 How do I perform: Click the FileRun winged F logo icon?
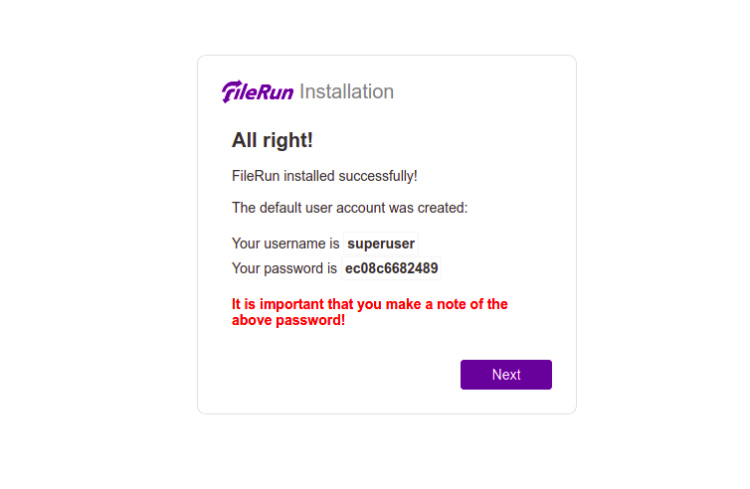(231, 92)
